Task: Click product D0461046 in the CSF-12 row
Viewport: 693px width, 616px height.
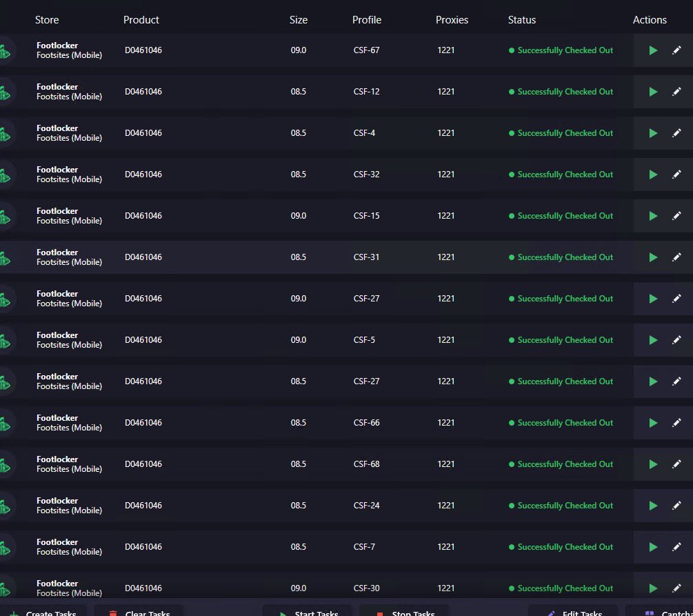Action: (x=143, y=92)
